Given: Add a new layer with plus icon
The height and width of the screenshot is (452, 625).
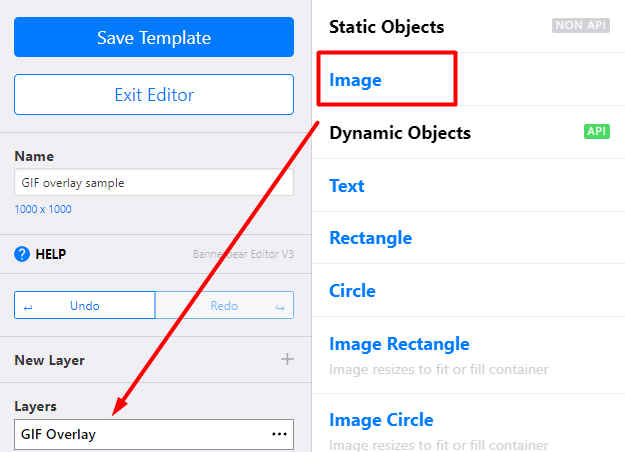Looking at the screenshot, I should point(287,359).
